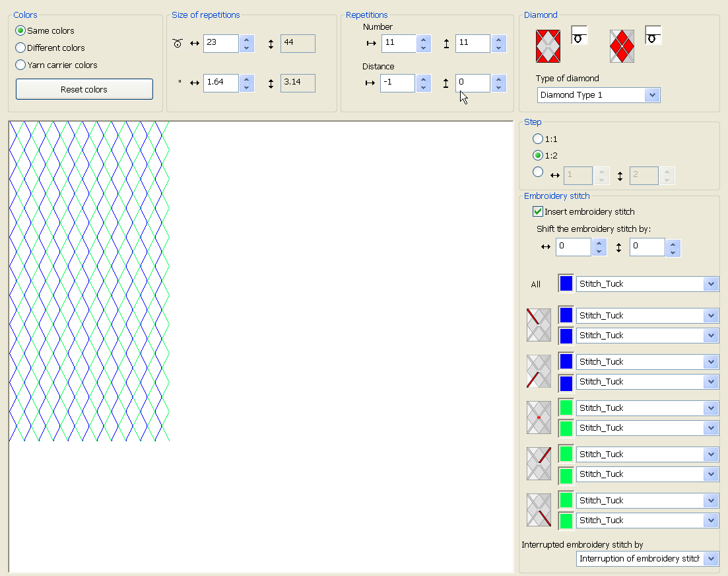Click the red-center inner diamond pattern icon
The width and height of the screenshot is (728, 576).
[622, 46]
